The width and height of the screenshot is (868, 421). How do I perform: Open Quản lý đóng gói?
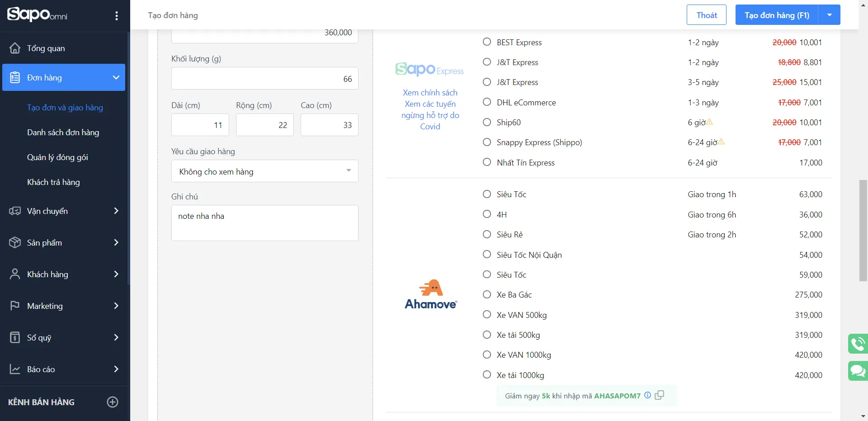pos(57,157)
